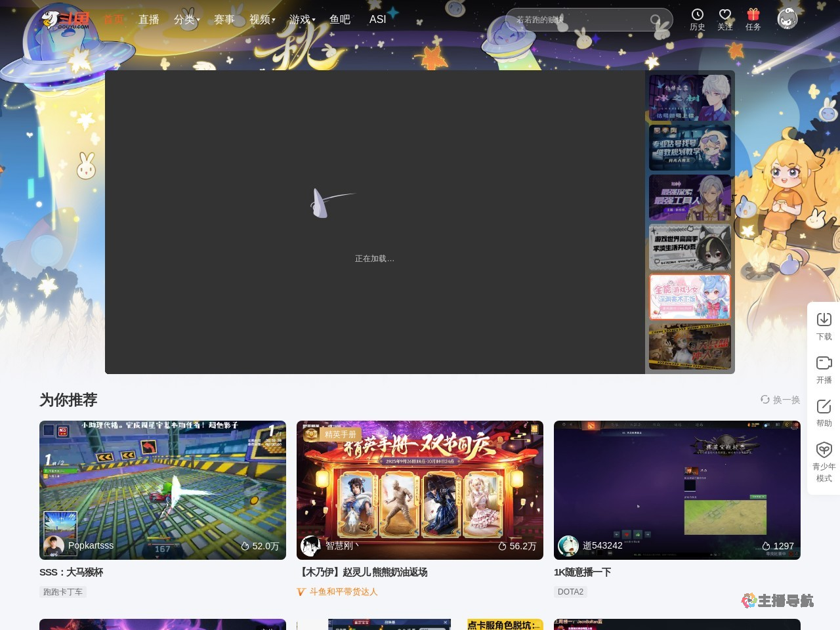Go to the 直播 live tab
The height and width of the screenshot is (630, 840).
point(148,20)
